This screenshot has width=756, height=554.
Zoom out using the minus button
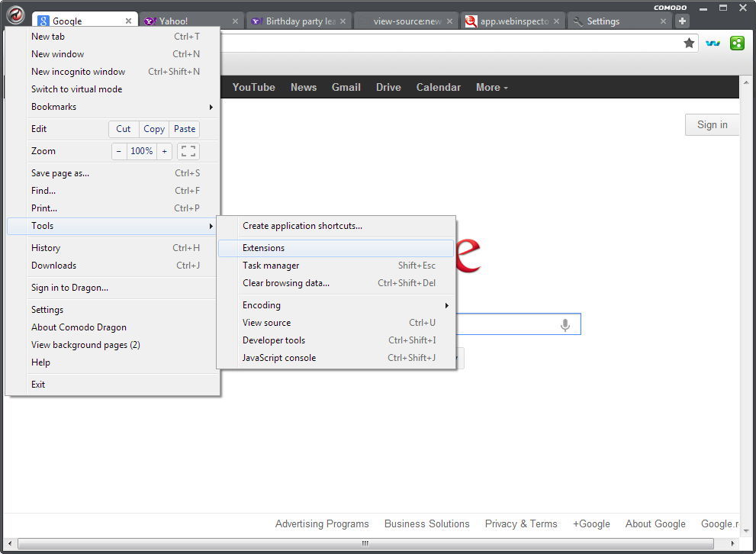(x=118, y=151)
